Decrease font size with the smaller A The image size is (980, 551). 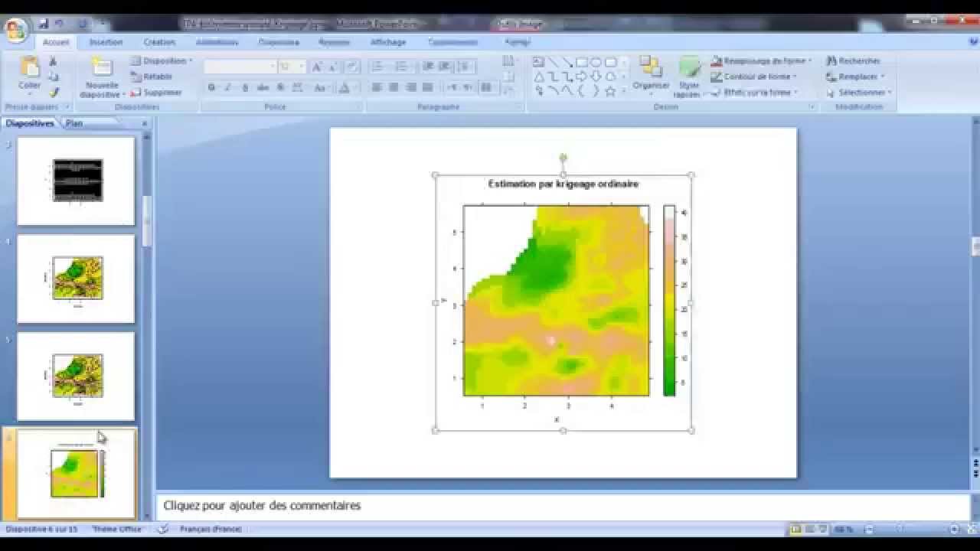coord(334,67)
